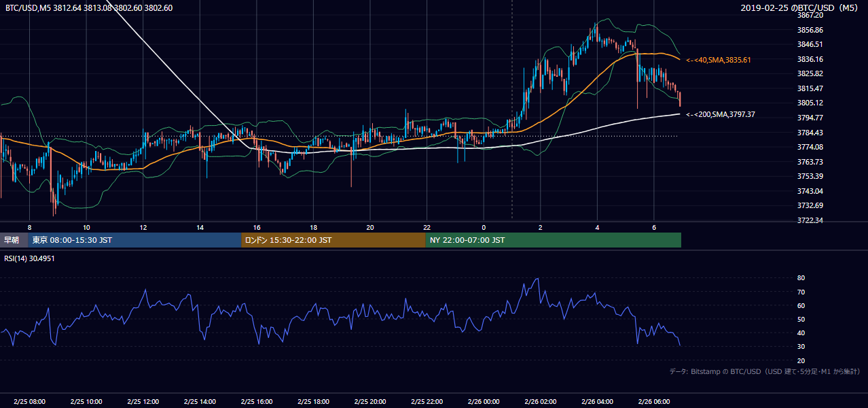Click RSI axis level 70
This screenshot has height=408, width=868.
tap(801, 292)
